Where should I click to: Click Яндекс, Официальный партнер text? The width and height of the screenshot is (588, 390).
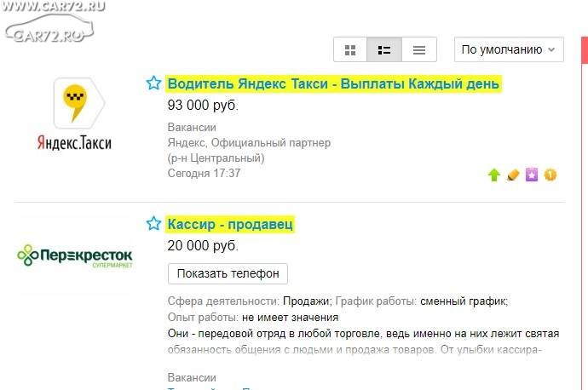click(249, 143)
